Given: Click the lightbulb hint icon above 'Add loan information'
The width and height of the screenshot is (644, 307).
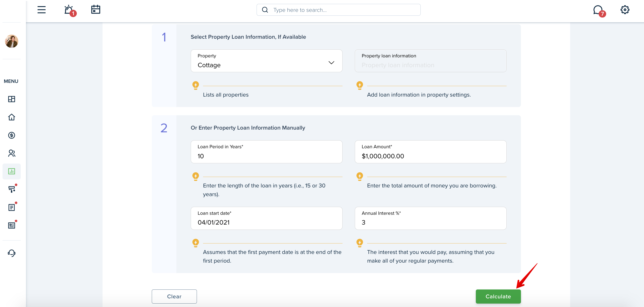Looking at the screenshot, I should 360,85.
